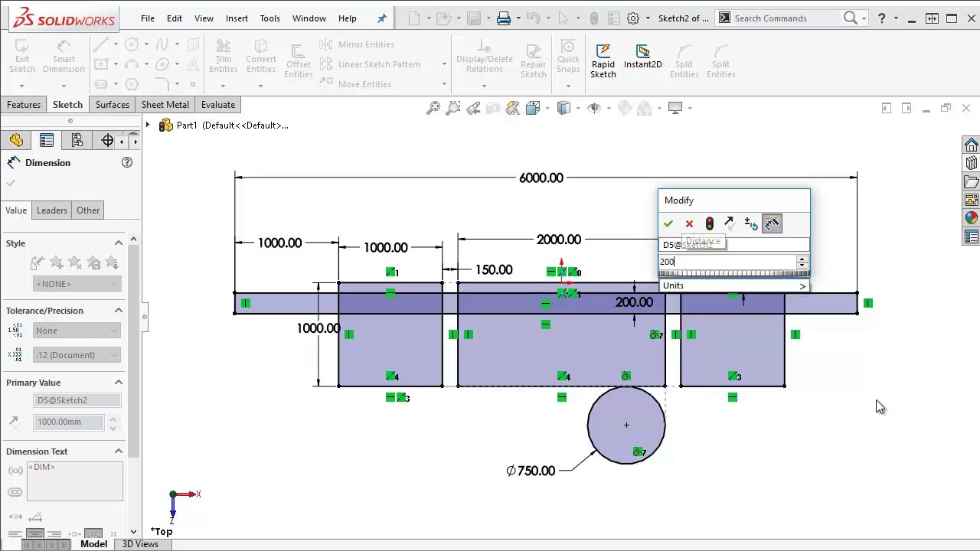This screenshot has width=980, height=551.
Task: Click the <DIM> dimension text box
Action: coord(74,481)
